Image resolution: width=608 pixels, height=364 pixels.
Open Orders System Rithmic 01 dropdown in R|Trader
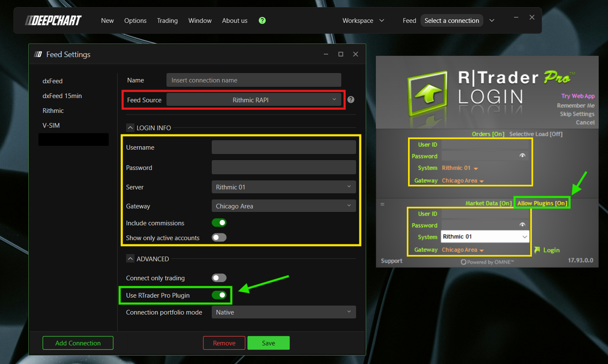(x=460, y=168)
